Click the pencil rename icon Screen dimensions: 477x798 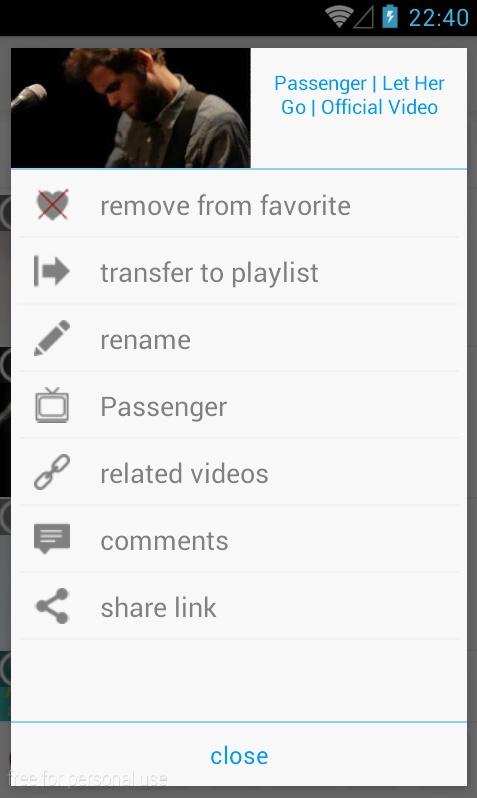pos(52,338)
